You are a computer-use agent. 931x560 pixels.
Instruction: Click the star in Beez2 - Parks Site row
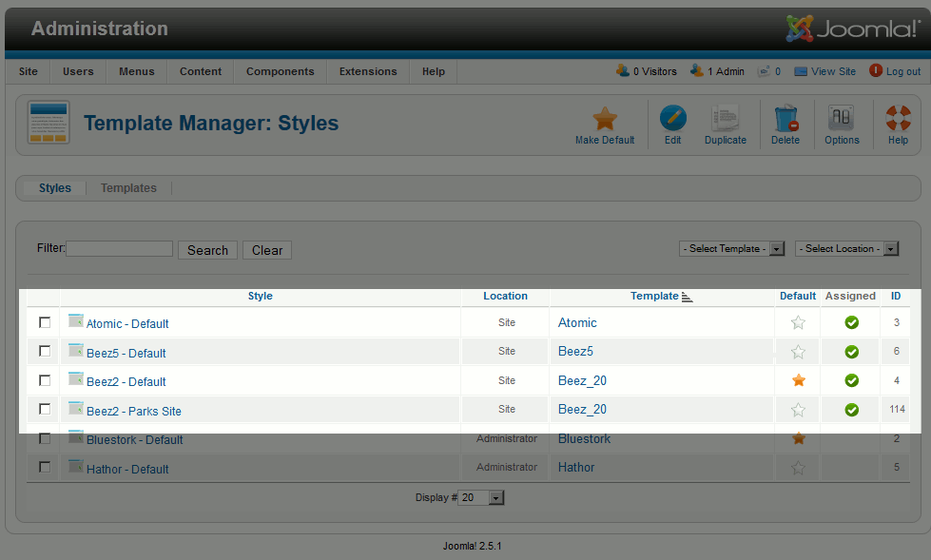click(x=799, y=410)
